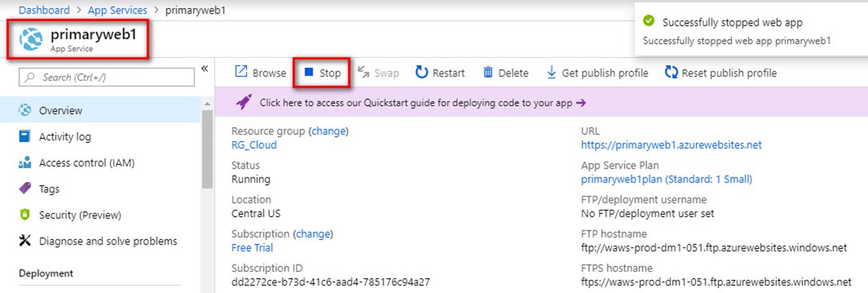Image resolution: width=868 pixels, height=293 pixels.
Task: Click change link next to Resource group
Action: tap(328, 131)
